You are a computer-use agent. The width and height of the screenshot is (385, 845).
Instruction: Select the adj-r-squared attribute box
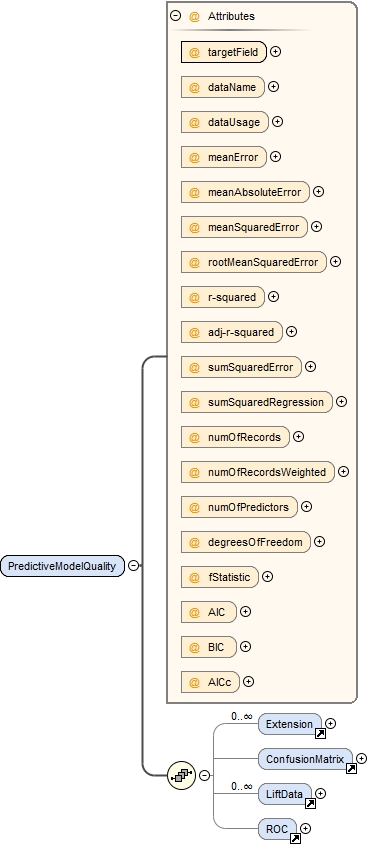click(232, 333)
